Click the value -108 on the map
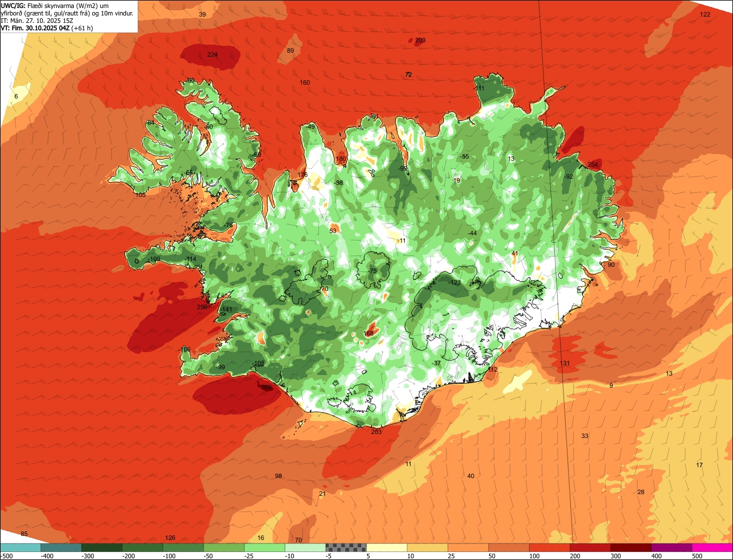Screen dimensions: 733x560 tap(258, 363)
